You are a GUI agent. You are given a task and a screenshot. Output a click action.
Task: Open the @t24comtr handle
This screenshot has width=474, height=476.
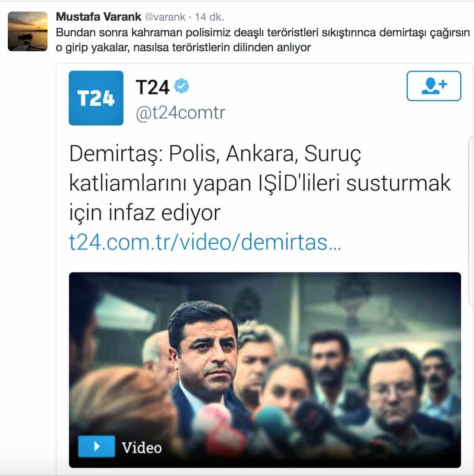pyautogui.click(x=180, y=113)
